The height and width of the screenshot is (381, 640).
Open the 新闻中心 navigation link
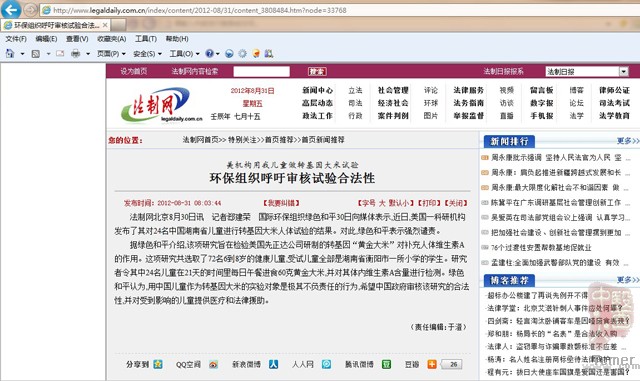[317, 90]
